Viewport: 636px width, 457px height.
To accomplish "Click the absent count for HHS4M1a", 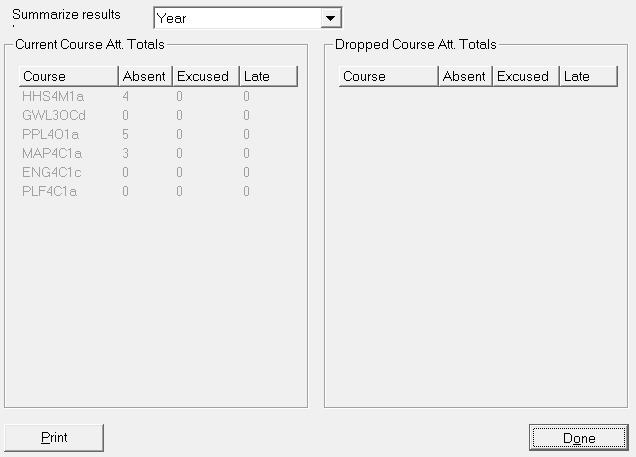I will point(126,97).
